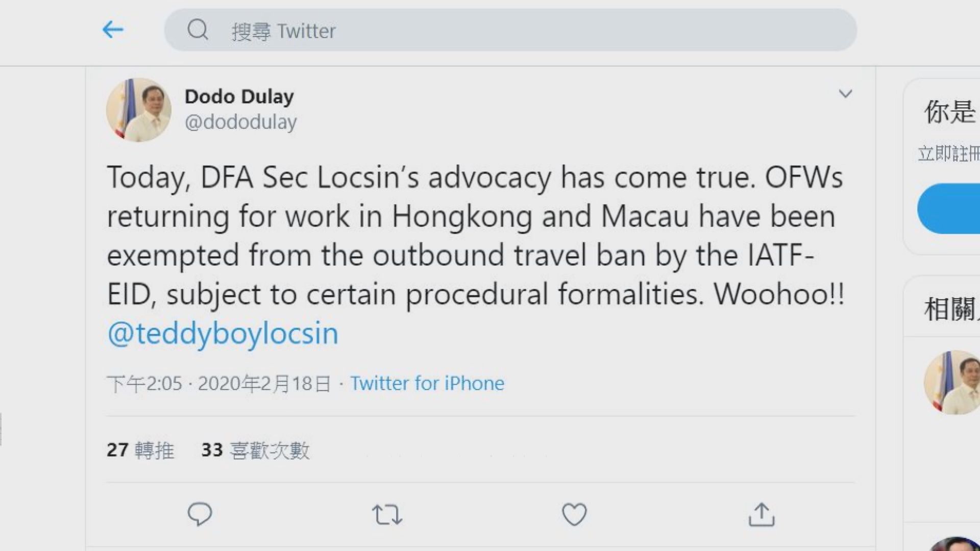Open the share menu via upload arrow icon
Screen dimensions: 980x551
point(762,515)
